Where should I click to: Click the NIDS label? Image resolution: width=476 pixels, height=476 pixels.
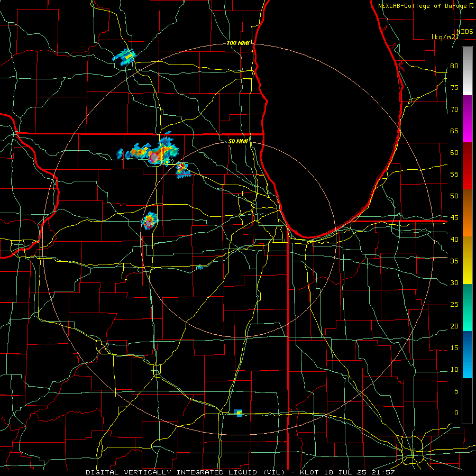tap(465, 32)
